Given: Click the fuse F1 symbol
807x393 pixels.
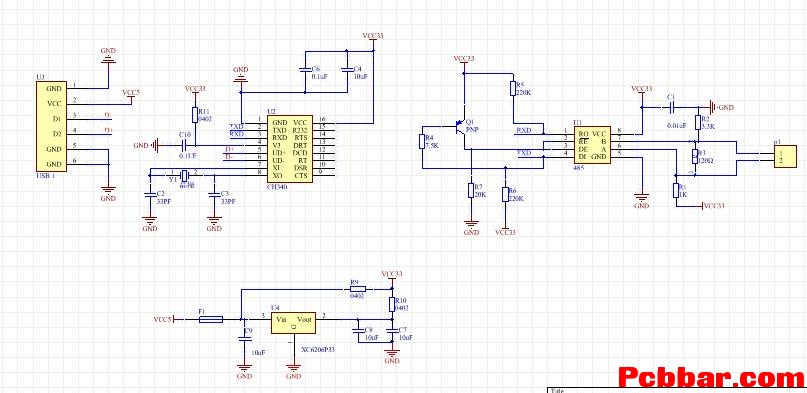Looking at the screenshot, I should coord(210,319).
